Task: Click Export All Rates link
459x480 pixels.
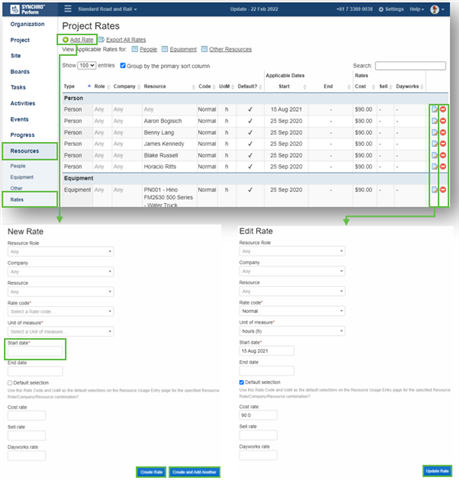Action: coord(126,40)
